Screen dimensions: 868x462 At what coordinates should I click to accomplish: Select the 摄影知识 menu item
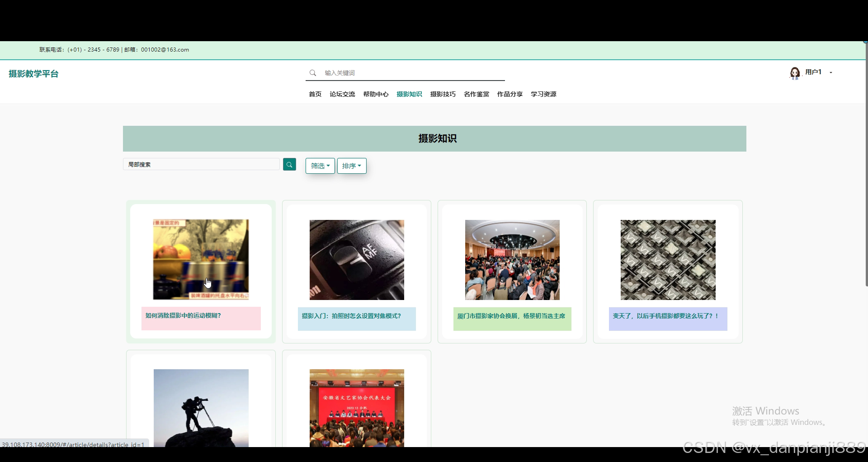(409, 94)
